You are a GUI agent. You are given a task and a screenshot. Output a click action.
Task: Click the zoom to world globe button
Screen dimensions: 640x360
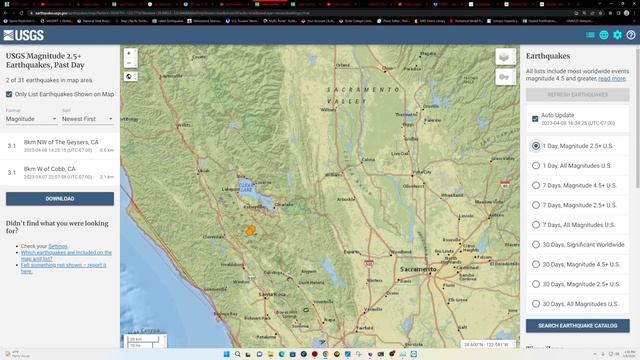(129, 76)
